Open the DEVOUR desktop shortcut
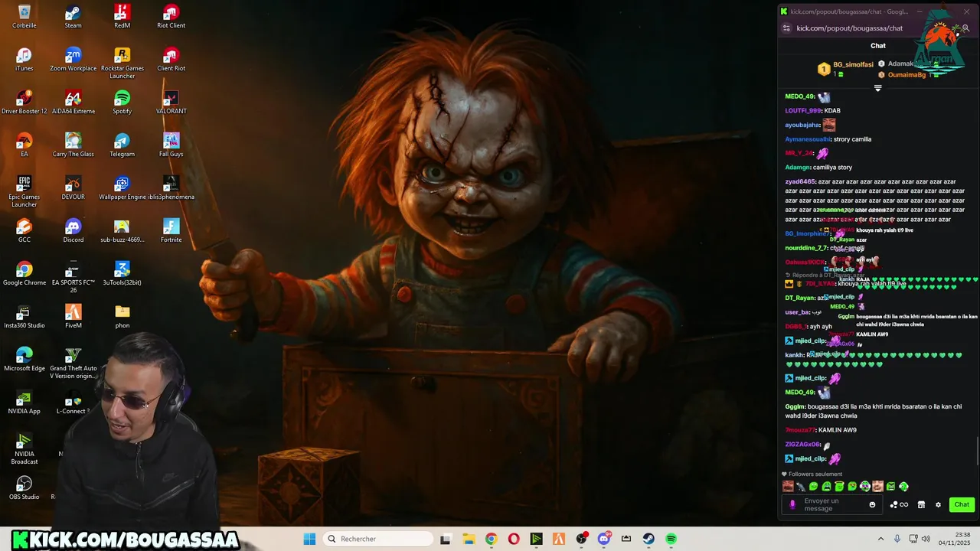Image resolution: width=980 pixels, height=551 pixels. pos(73,187)
